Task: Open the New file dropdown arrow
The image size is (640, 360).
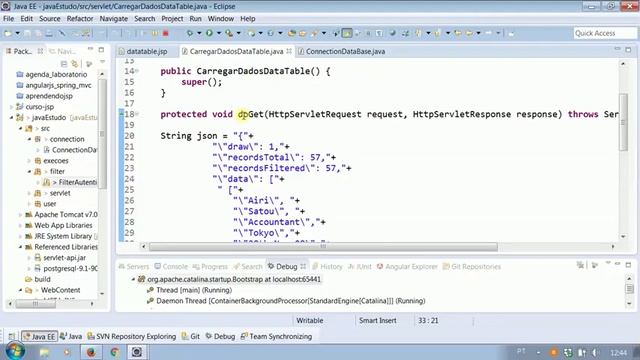Action: click(18, 33)
